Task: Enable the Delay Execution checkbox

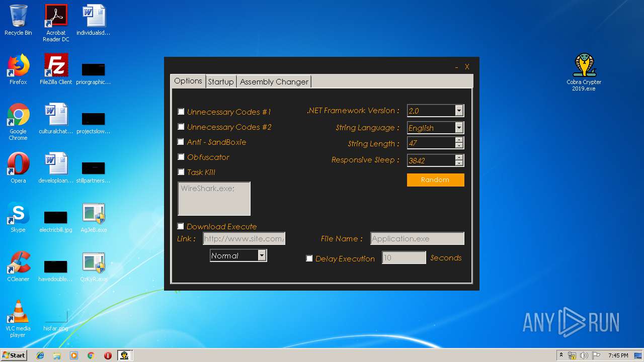Action: pyautogui.click(x=309, y=258)
